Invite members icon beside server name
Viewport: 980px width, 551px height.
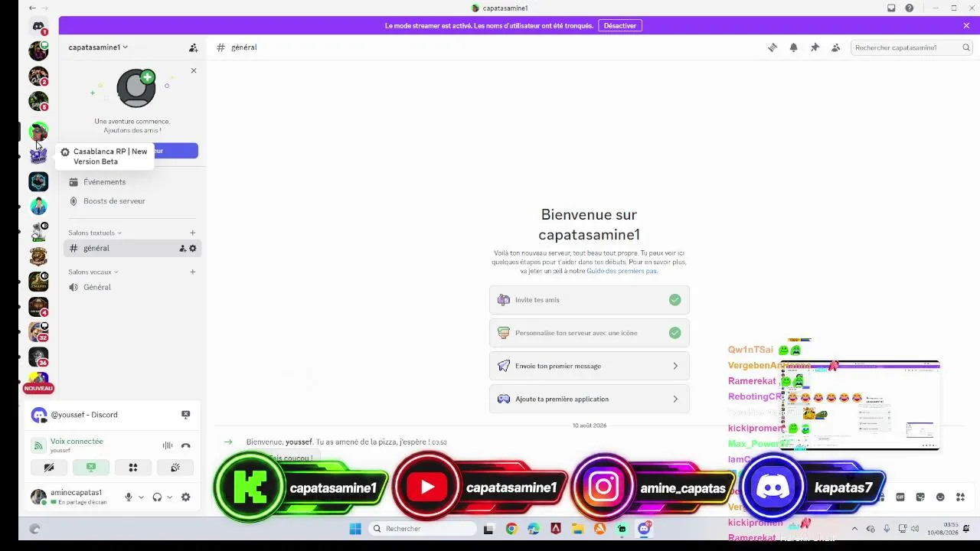point(193,47)
